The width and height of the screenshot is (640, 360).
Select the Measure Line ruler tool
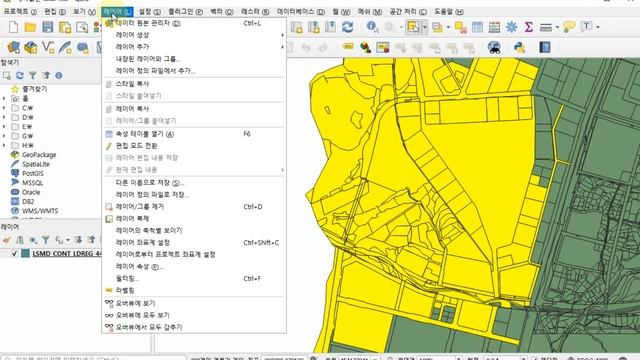pos(545,27)
